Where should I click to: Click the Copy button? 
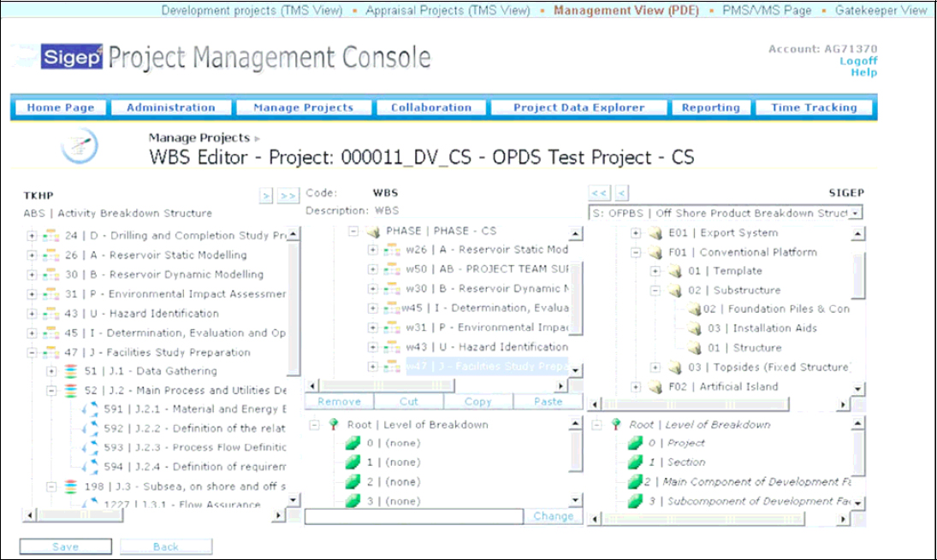click(478, 402)
